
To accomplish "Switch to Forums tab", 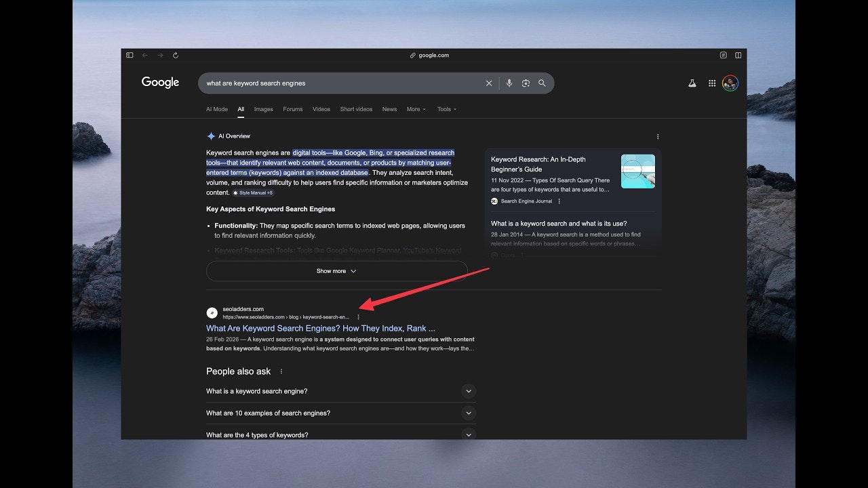I will click(x=293, y=109).
